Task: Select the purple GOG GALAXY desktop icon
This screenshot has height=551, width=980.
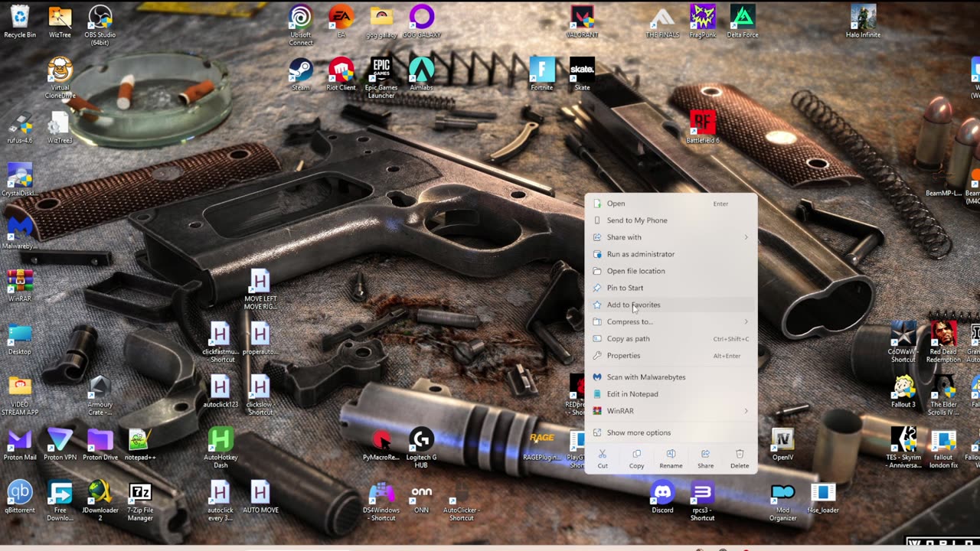Action: pyautogui.click(x=421, y=21)
